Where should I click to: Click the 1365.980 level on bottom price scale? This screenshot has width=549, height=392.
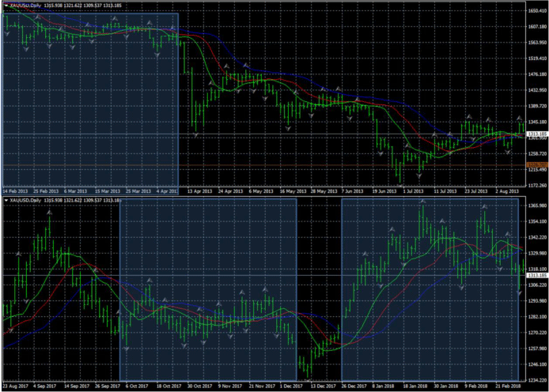(x=536, y=205)
